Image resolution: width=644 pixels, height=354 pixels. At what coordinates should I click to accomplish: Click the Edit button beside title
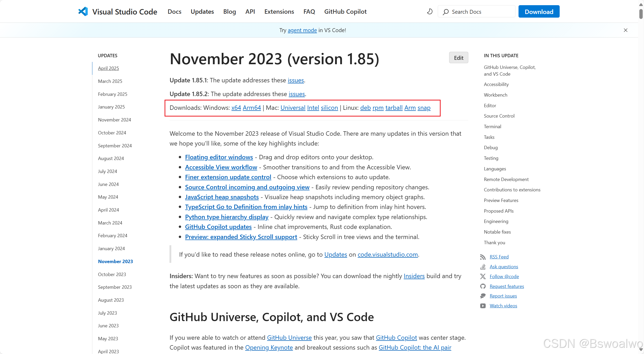pos(458,58)
